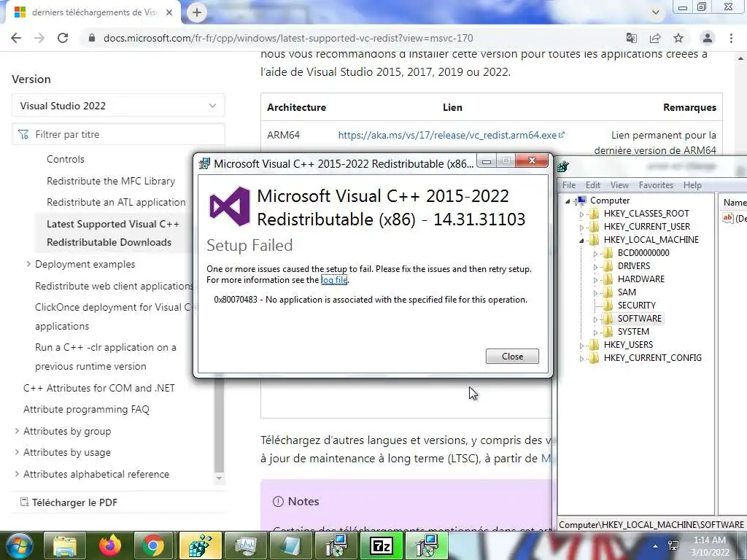Click the Visual Studio logo in setup dialog
This screenshot has height=560, width=747.
point(230,206)
